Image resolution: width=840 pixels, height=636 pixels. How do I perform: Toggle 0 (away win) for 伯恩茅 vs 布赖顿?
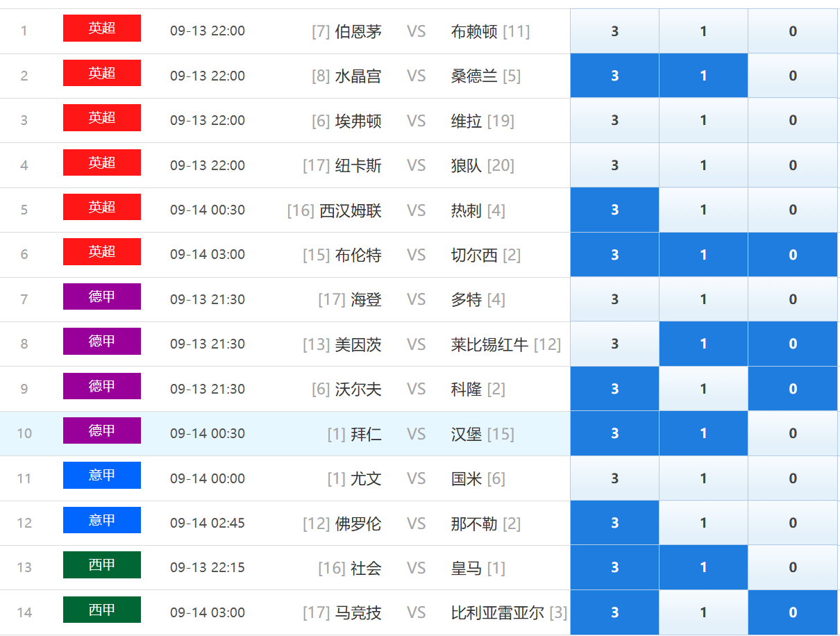pyautogui.click(x=793, y=31)
